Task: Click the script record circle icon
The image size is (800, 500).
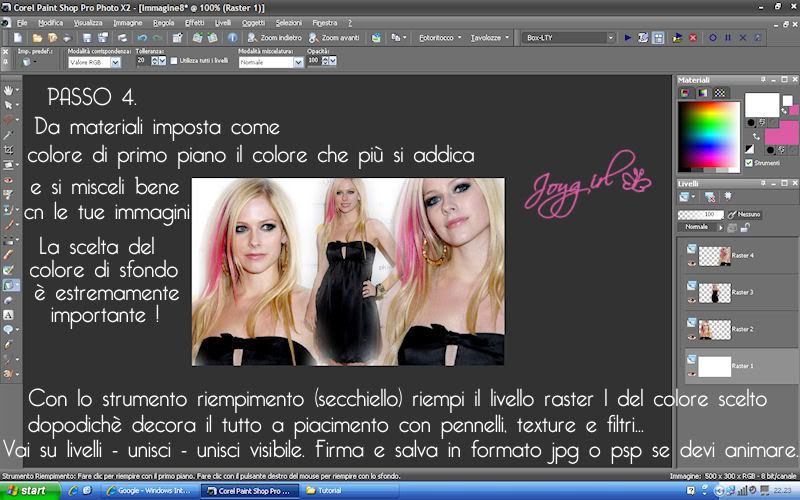Action: coord(713,38)
